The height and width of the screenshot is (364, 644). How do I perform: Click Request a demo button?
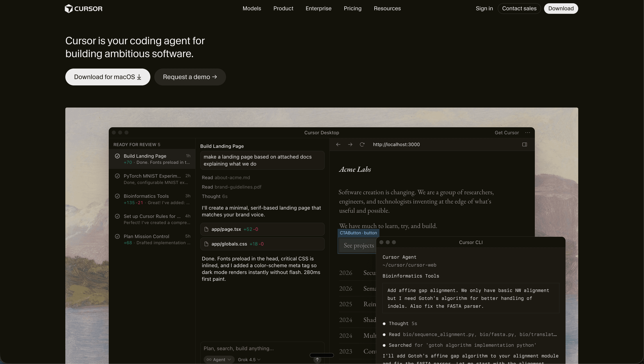(190, 77)
